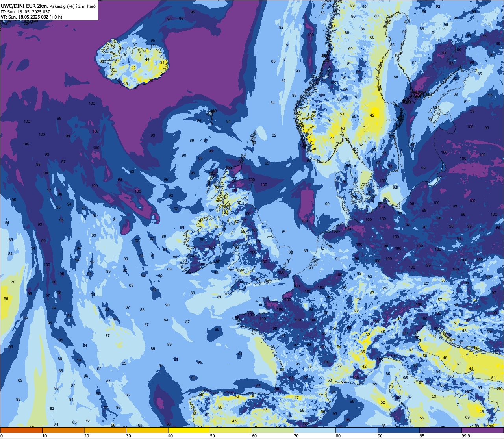This screenshot has width=504, height=439.
Task: Click the legend scale label 50
Action: [212, 436]
